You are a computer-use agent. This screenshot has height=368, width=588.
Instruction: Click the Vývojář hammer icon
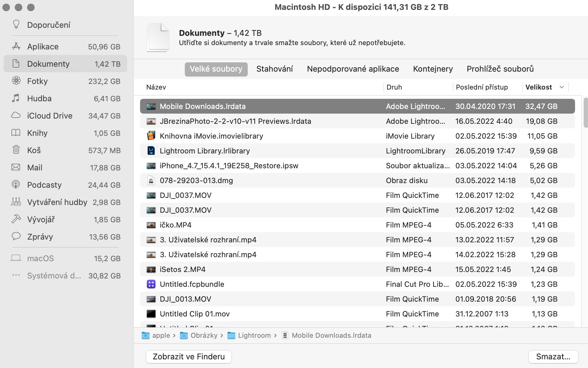click(x=16, y=220)
